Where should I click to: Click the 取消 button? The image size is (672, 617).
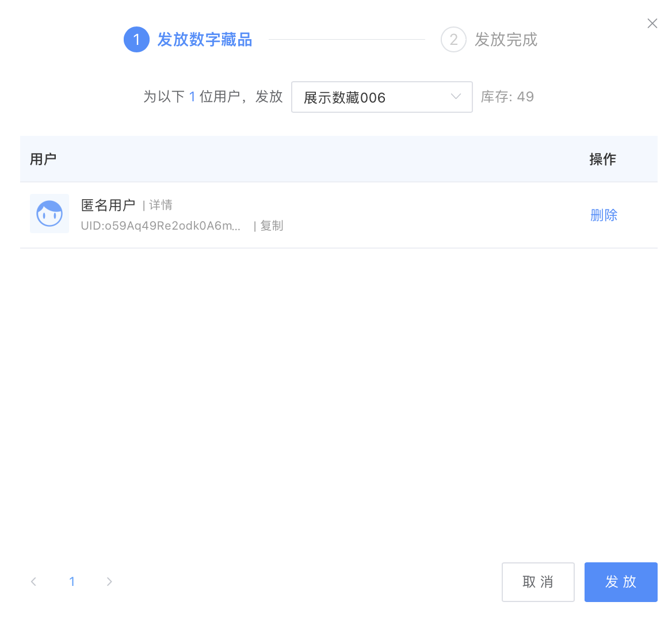[x=538, y=582]
